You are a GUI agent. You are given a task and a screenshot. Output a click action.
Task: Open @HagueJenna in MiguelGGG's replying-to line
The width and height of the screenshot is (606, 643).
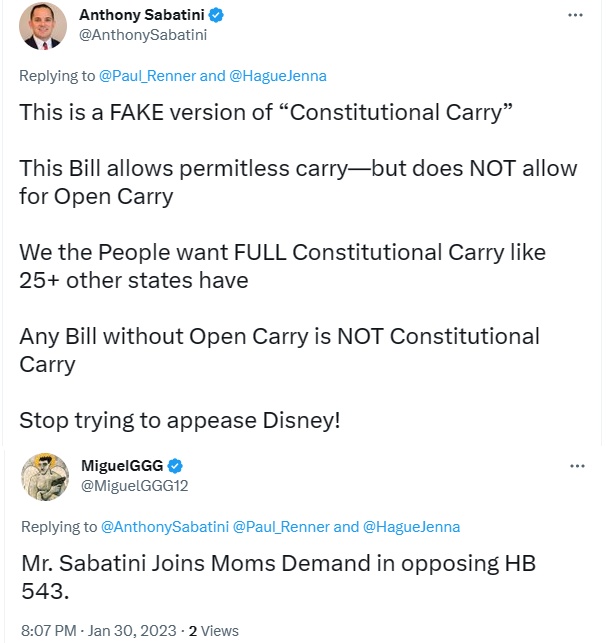[412, 527]
